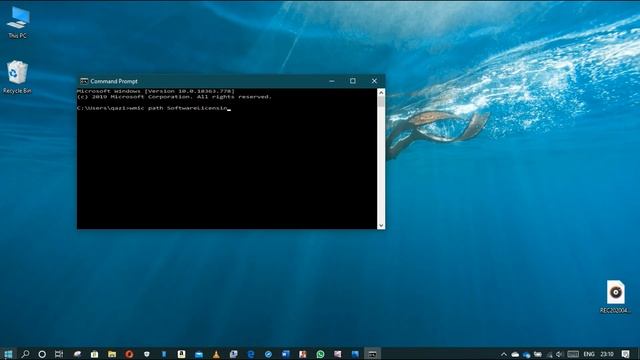
Task: Open the white OneDrive cloud tray icon
Action: coord(515,354)
